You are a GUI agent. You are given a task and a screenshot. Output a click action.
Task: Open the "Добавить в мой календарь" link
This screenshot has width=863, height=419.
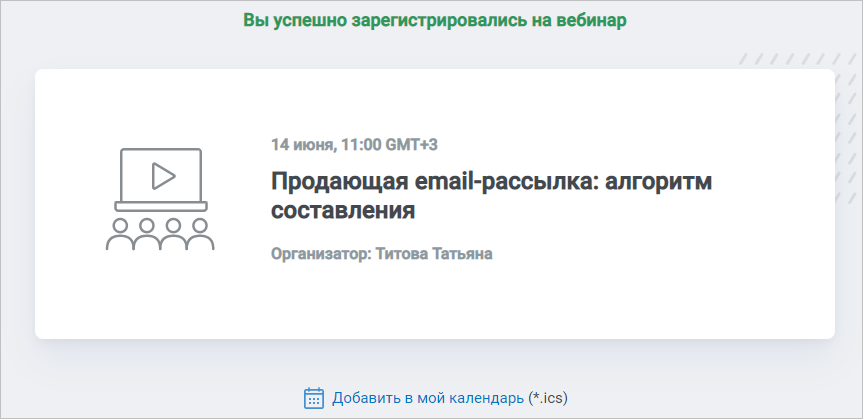(x=428, y=398)
